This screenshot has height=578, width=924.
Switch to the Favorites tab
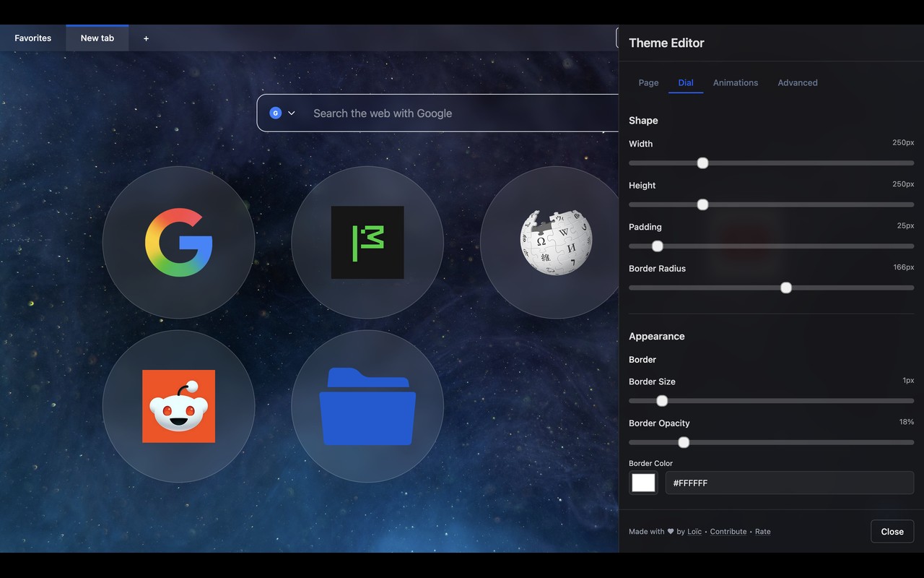32,38
